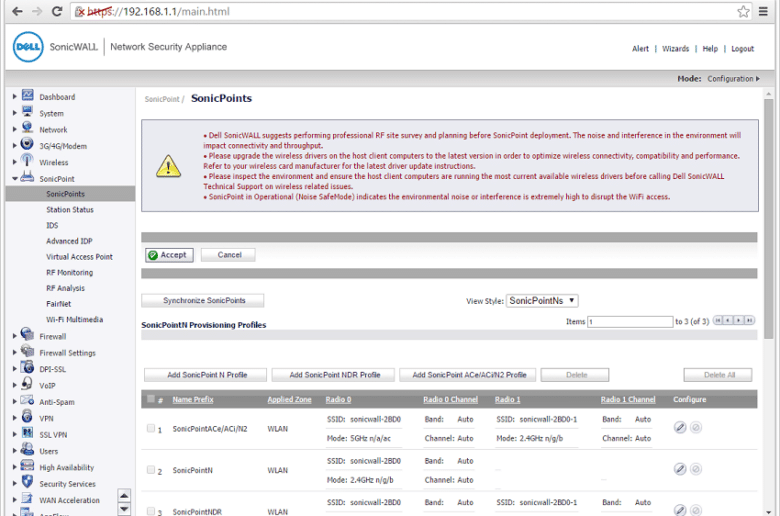Collapse the SonicPoint tree arrow

(14, 178)
